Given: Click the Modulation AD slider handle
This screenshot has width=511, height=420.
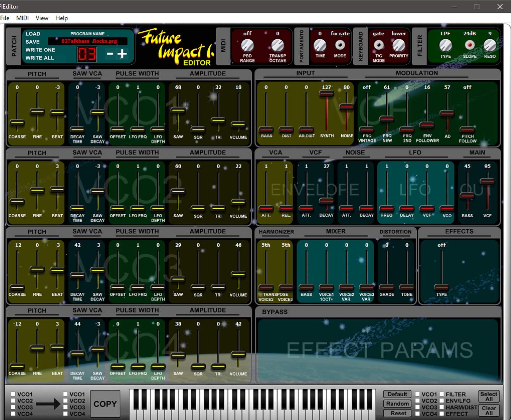Looking at the screenshot, I should click(x=447, y=113).
